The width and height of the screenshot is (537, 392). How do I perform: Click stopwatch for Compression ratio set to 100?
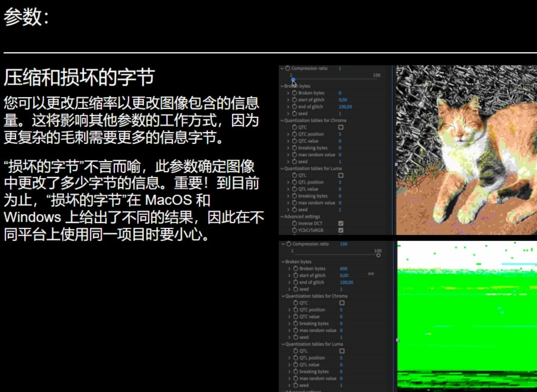(289, 244)
